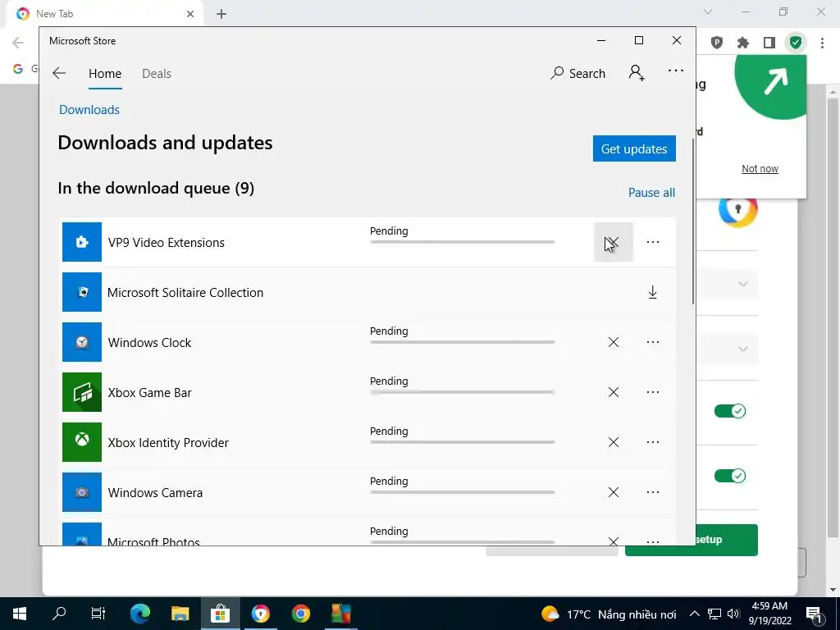Download Microsoft Solitaire Collection with arrow icon
Viewport: 840px width, 630px height.
(x=652, y=293)
